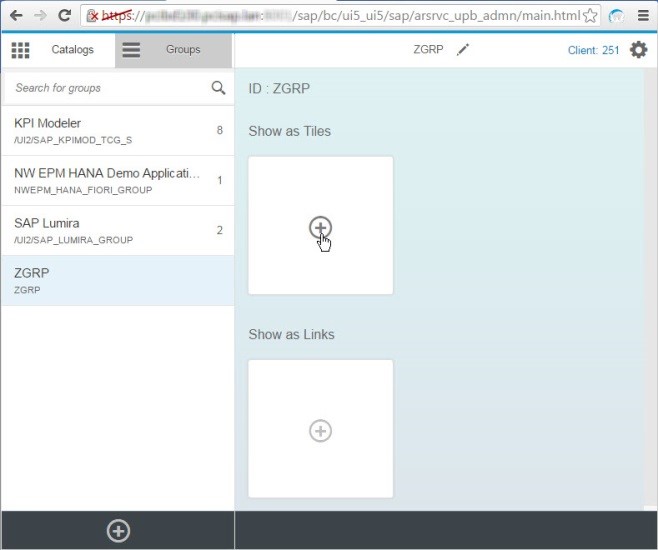Click the add group plus in footer

(x=118, y=531)
